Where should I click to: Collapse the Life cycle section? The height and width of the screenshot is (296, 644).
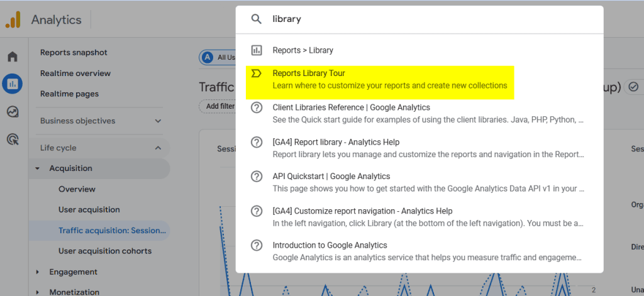tap(158, 148)
